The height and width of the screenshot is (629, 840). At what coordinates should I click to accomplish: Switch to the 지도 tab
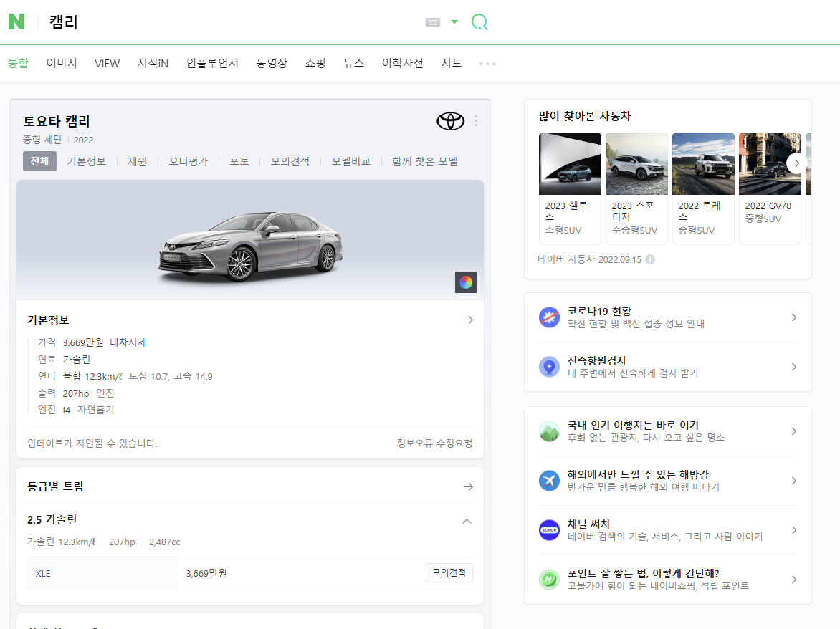pyautogui.click(x=451, y=63)
